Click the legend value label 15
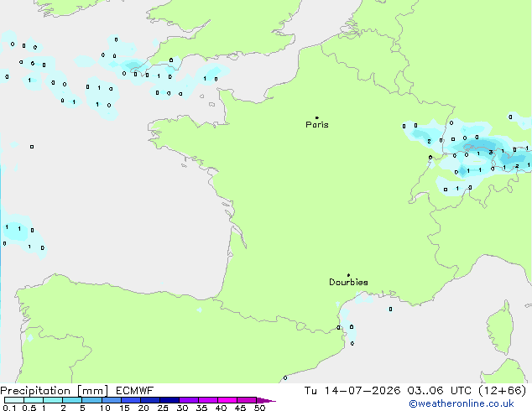 (124, 408)
